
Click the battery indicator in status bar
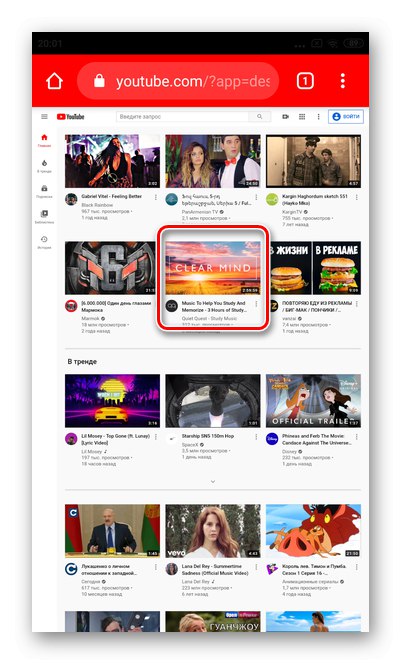click(353, 43)
